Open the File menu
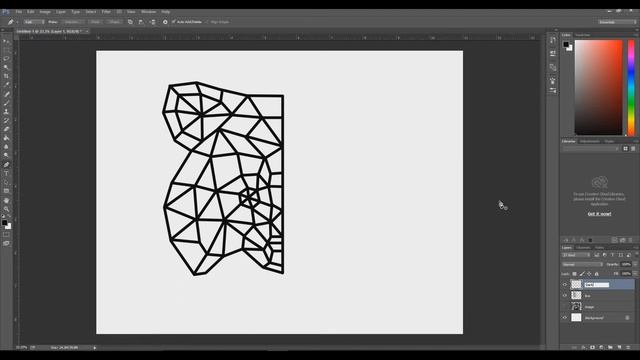 pyautogui.click(x=19, y=12)
